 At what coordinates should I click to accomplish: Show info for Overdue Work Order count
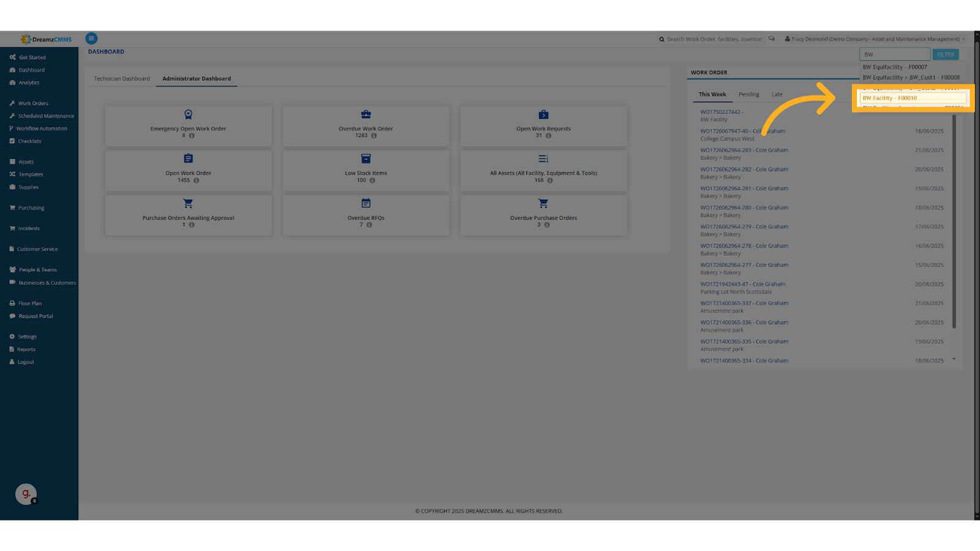tap(374, 136)
